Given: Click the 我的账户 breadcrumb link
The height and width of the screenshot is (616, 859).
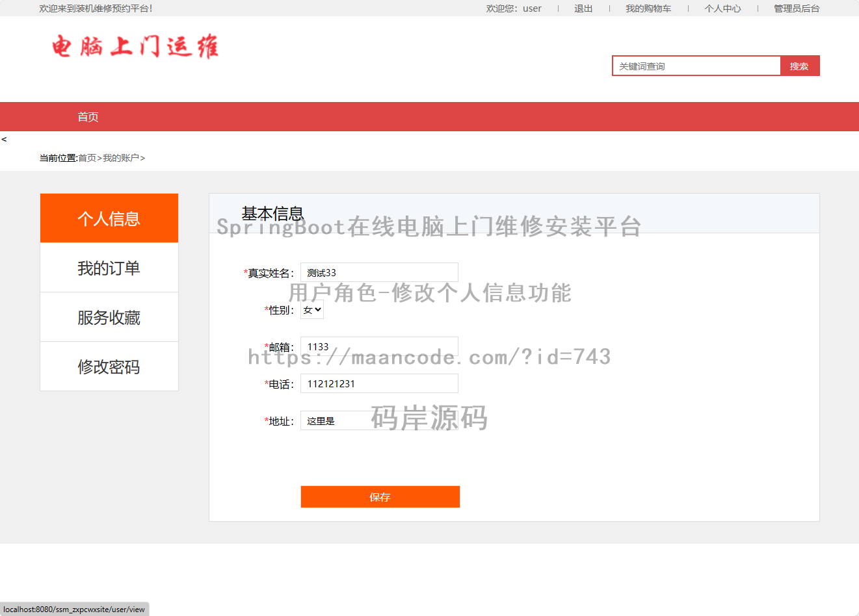Looking at the screenshot, I should [121, 158].
